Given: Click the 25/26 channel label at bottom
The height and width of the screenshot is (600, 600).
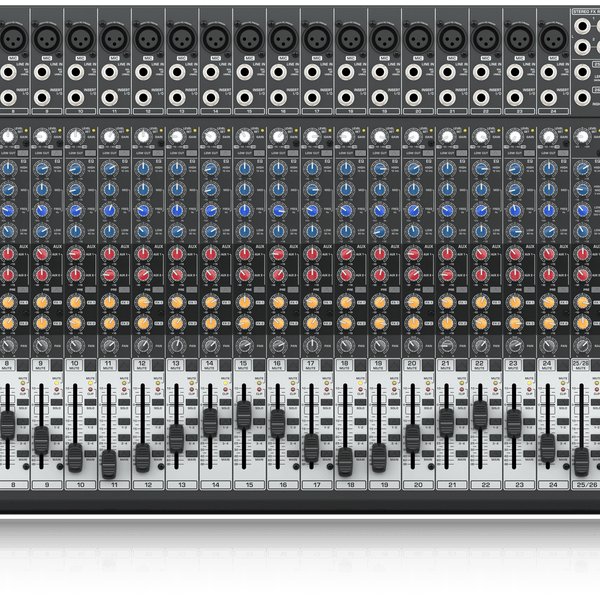Looking at the screenshot, I should [587, 485].
